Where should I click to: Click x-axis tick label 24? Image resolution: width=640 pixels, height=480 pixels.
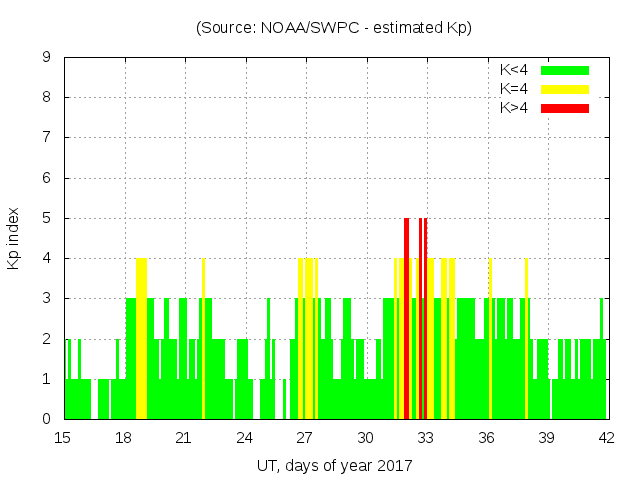click(x=245, y=437)
